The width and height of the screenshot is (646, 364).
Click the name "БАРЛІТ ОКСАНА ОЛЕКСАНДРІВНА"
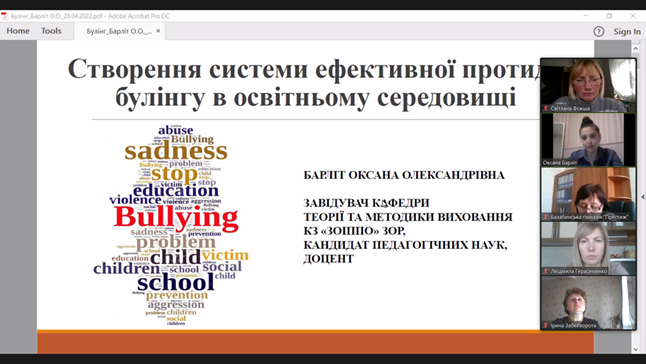point(404,175)
